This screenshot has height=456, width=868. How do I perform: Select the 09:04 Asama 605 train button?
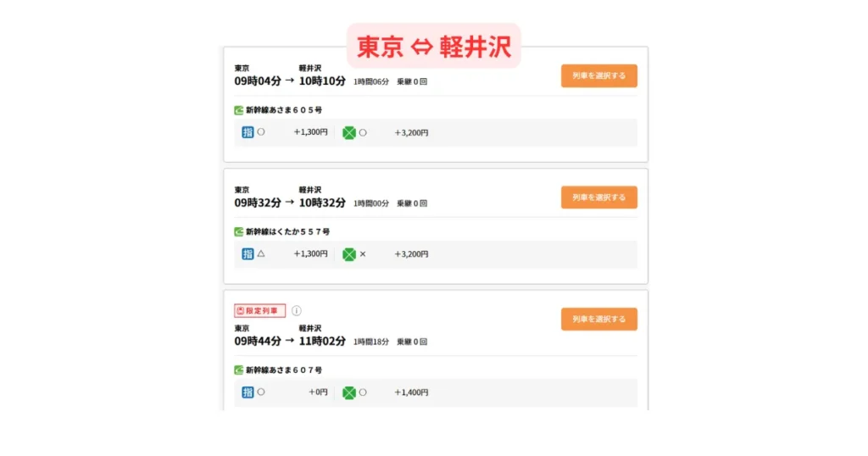(x=598, y=76)
